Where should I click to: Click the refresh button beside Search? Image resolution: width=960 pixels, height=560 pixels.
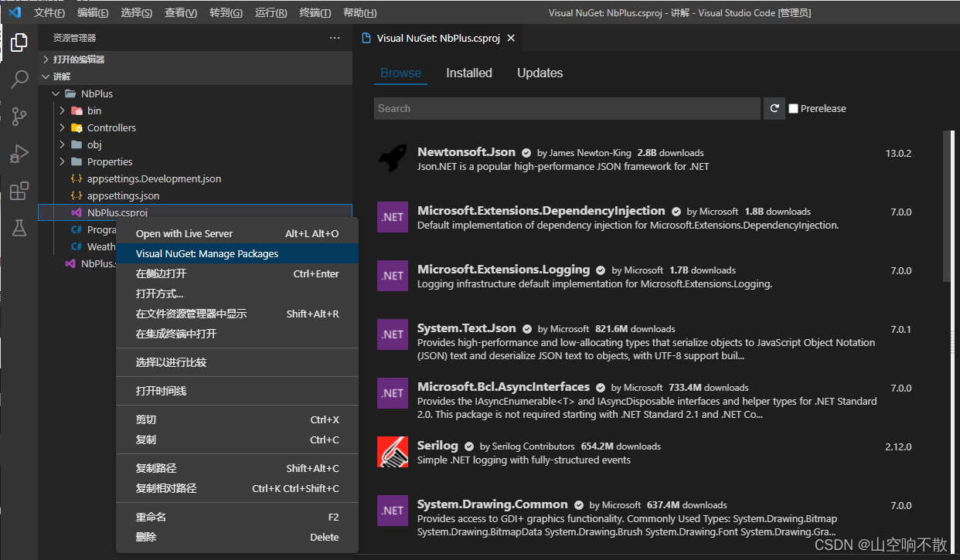coord(774,108)
